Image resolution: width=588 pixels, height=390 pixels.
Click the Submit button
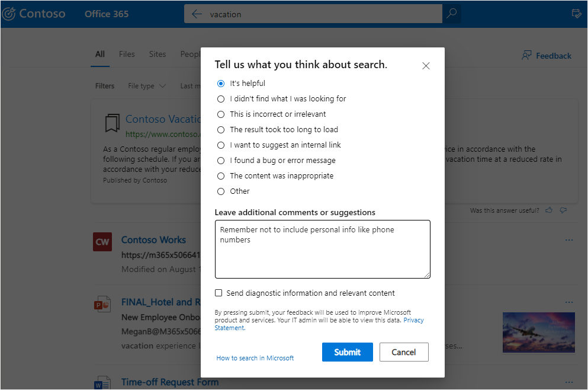pos(347,352)
